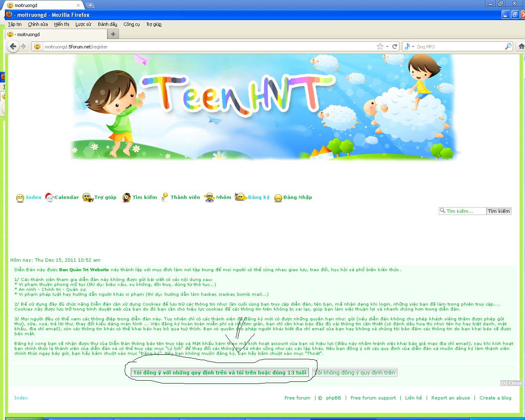Click the forum Tìm kiếm search field
Screen dimensions: 525x420
463,211
